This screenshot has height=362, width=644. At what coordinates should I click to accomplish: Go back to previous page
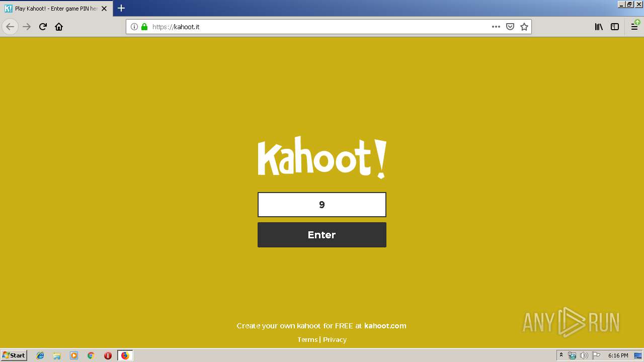(x=10, y=27)
